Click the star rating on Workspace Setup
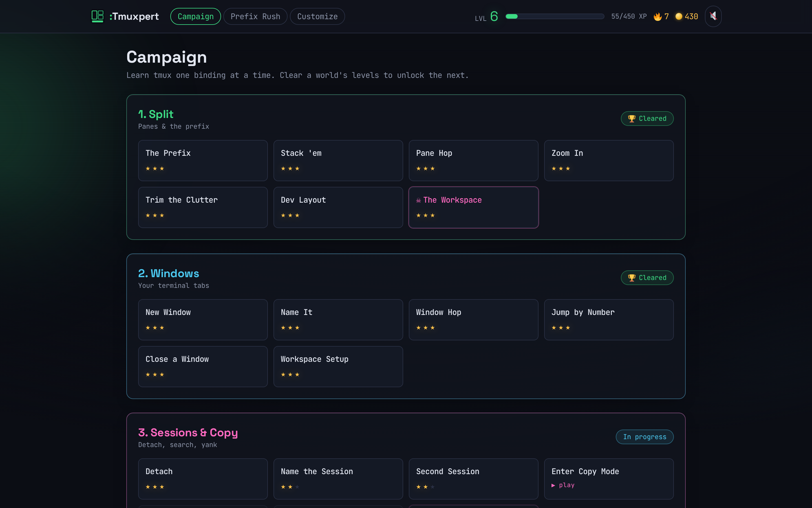 290,374
